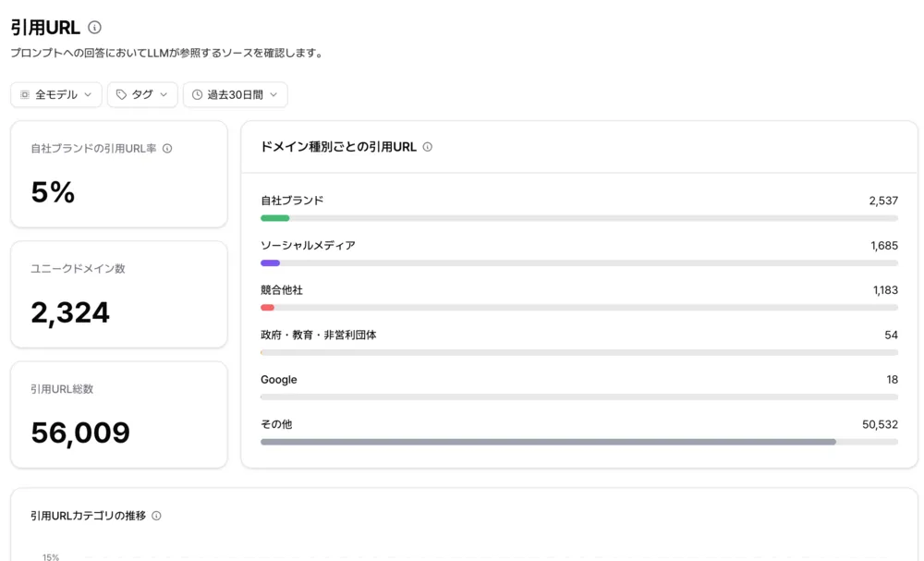Click info icon next to 引用URLカテゴリの推移
The width and height of the screenshot is (924, 561).
[156, 516]
